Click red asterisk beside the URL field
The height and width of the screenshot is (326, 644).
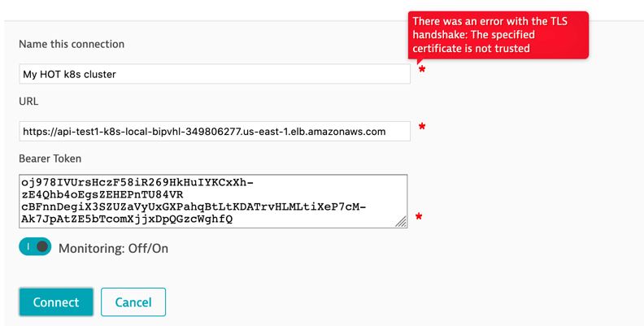tap(422, 127)
